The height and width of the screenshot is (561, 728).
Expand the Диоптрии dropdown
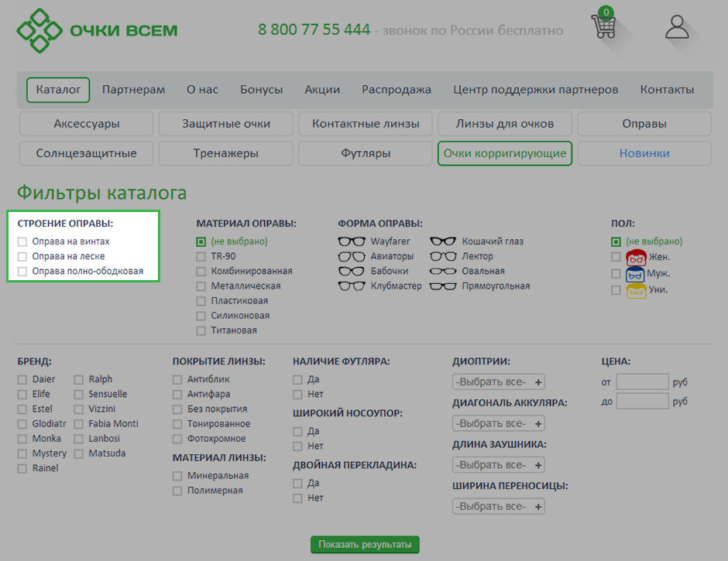(498, 382)
